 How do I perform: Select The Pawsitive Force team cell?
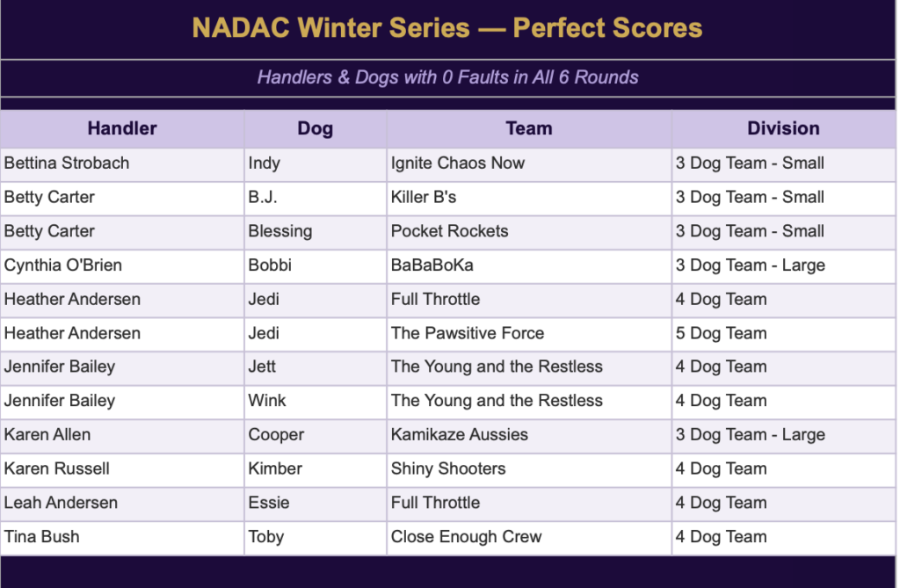click(x=468, y=333)
